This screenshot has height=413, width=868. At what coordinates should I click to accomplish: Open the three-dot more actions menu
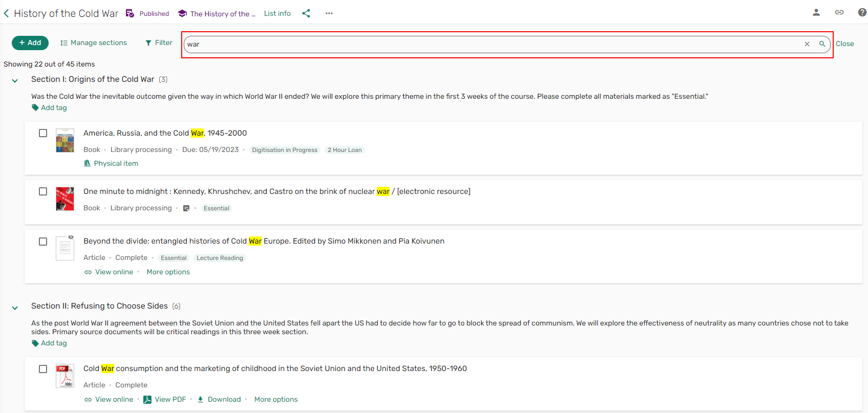(329, 13)
